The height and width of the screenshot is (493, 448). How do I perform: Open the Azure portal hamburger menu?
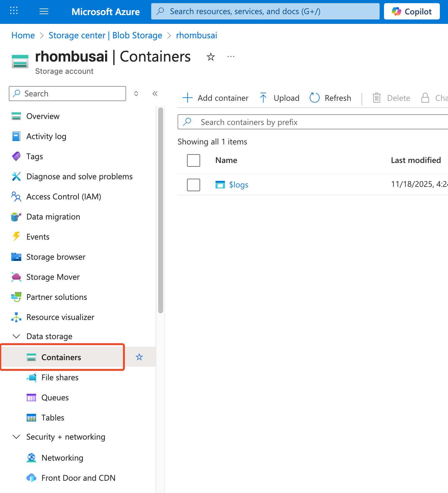pyautogui.click(x=44, y=12)
